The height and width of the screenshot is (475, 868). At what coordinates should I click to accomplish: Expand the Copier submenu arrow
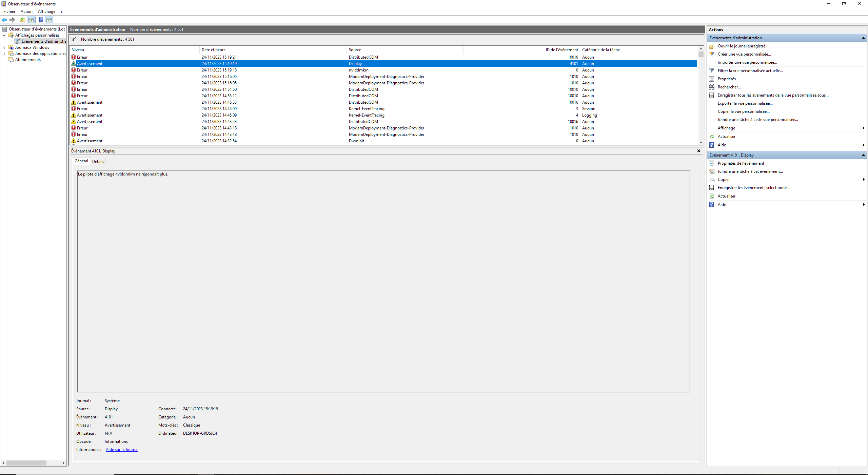[863, 180]
